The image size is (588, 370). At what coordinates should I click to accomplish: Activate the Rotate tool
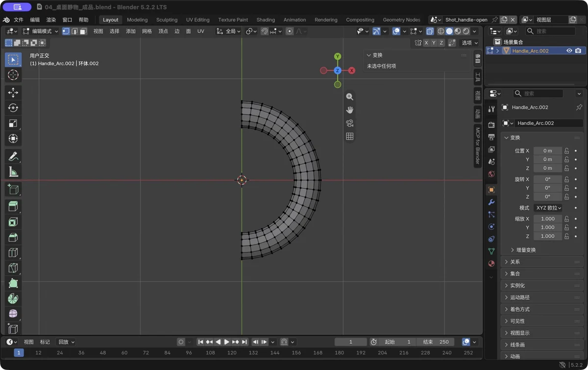tap(13, 108)
